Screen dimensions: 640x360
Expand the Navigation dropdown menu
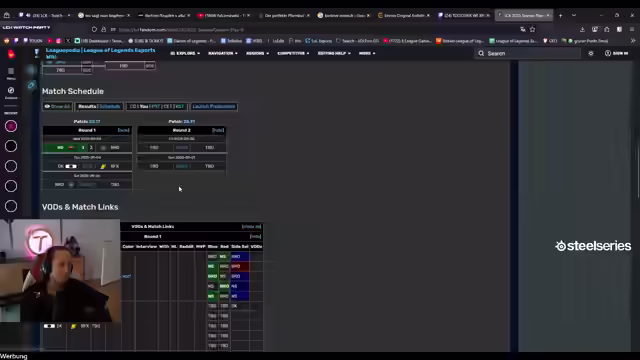pos(223,53)
